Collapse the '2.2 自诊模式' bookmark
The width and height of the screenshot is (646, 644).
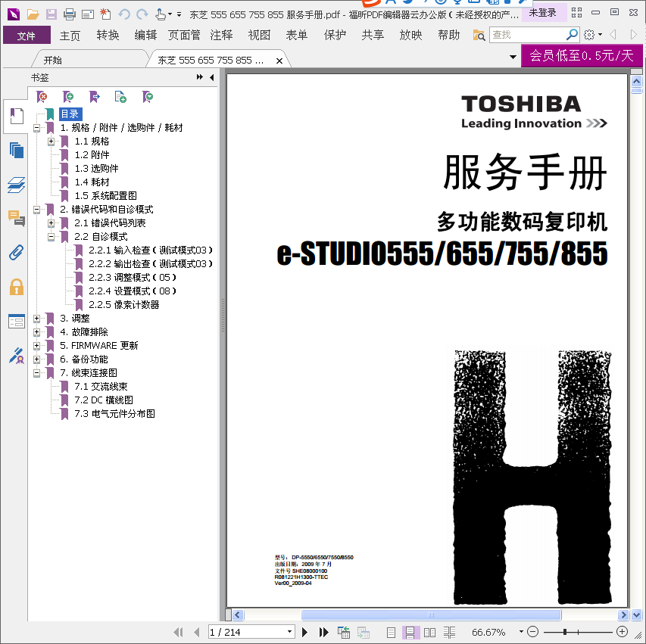[51, 237]
